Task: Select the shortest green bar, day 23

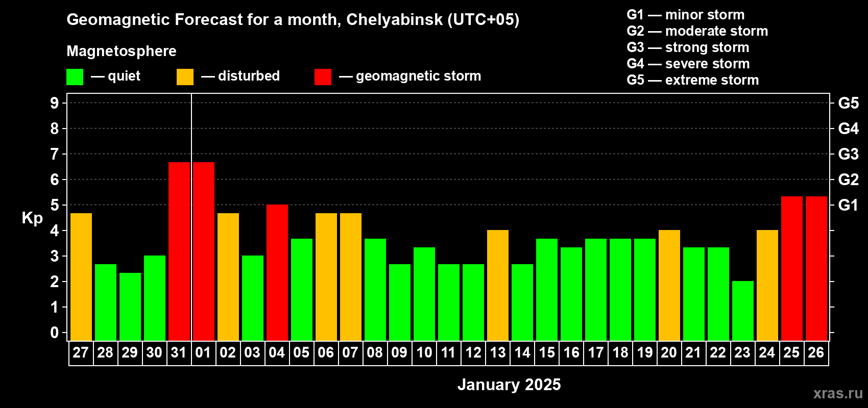Action: 743,311
